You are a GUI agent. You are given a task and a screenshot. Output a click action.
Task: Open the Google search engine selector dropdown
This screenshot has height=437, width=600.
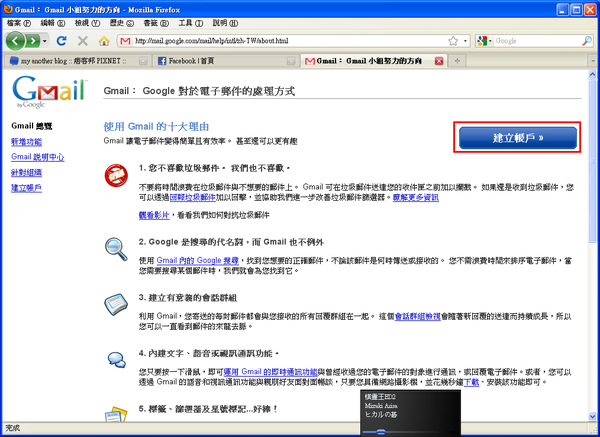pyautogui.click(x=484, y=41)
